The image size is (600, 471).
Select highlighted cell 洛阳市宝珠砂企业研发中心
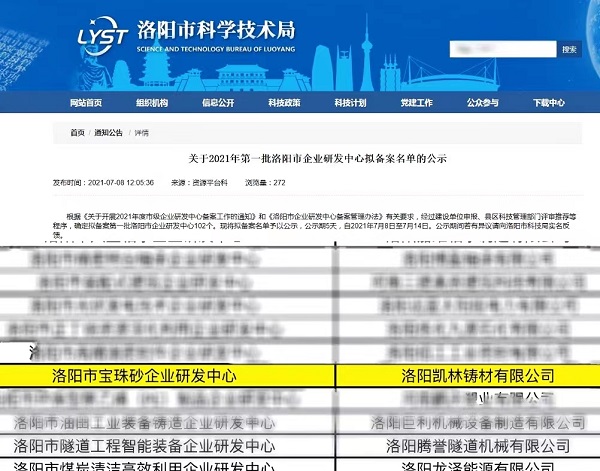click(x=167, y=376)
